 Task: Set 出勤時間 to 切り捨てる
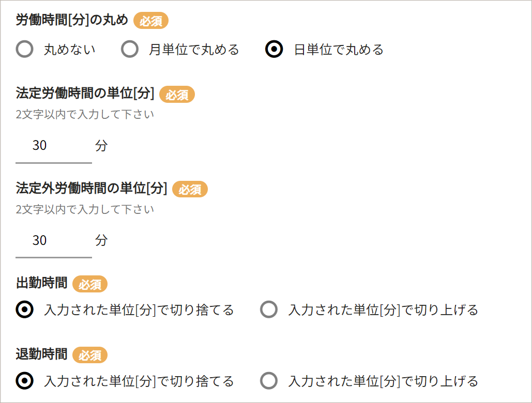(25, 310)
